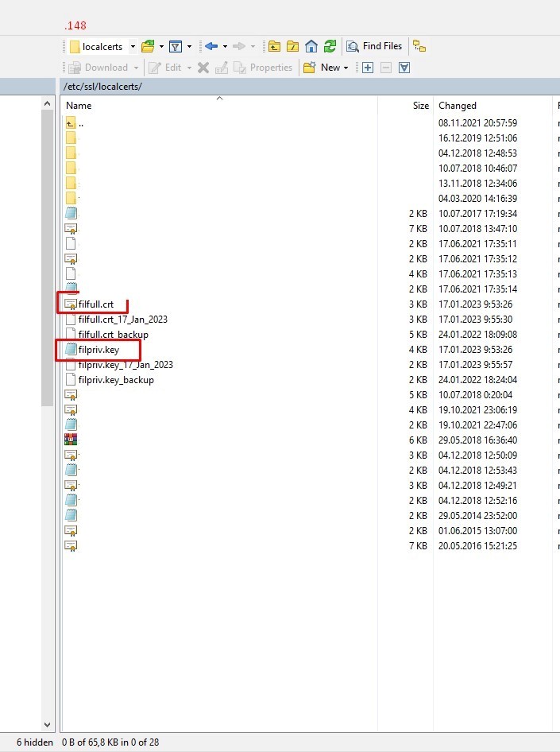This screenshot has width=560, height=752.
Task: Click the delete X icon
Action: (x=203, y=68)
